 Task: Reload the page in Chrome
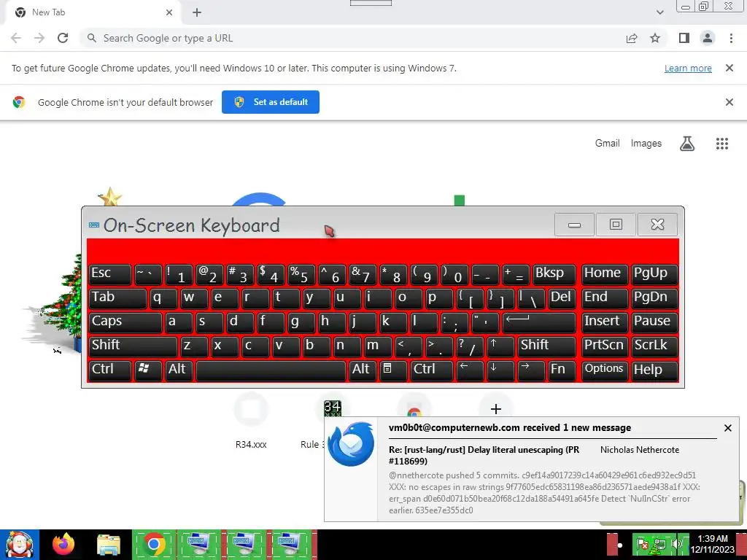[x=63, y=38]
